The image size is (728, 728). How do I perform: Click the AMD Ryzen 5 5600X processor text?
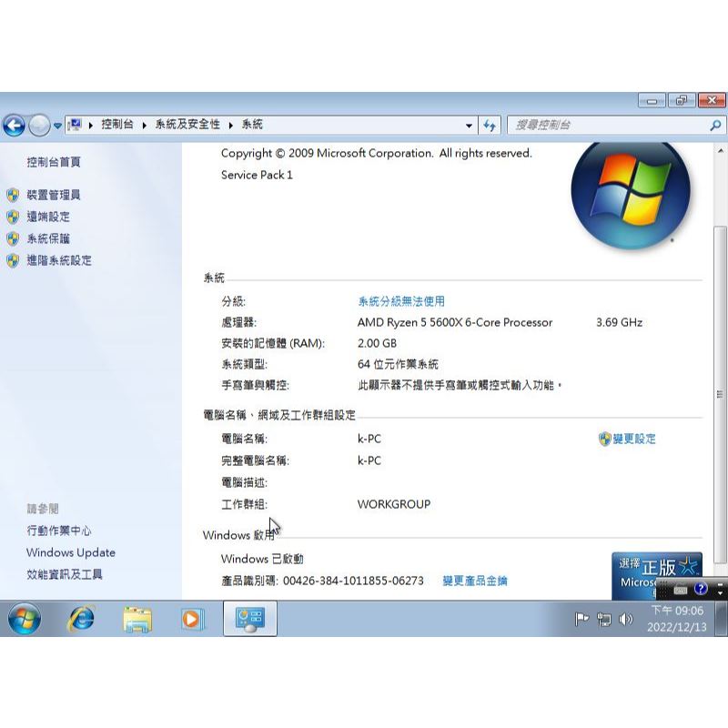(x=455, y=323)
